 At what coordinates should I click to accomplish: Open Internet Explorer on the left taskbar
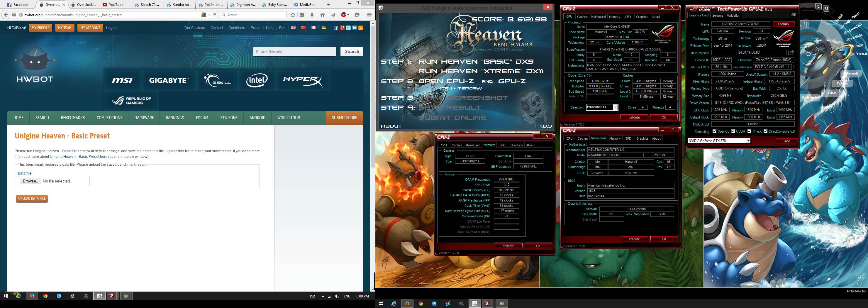[19, 296]
